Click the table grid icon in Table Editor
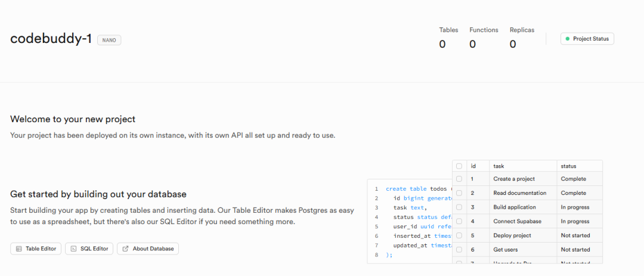644x276 pixels. pyautogui.click(x=19, y=249)
